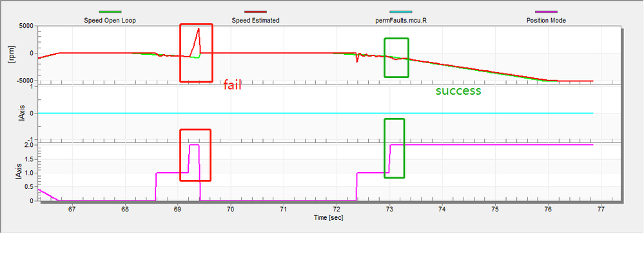Click the red speed spike peak near 69.4 sec
Image resolution: width=644 pixels, height=274 pixels.
coord(199,29)
